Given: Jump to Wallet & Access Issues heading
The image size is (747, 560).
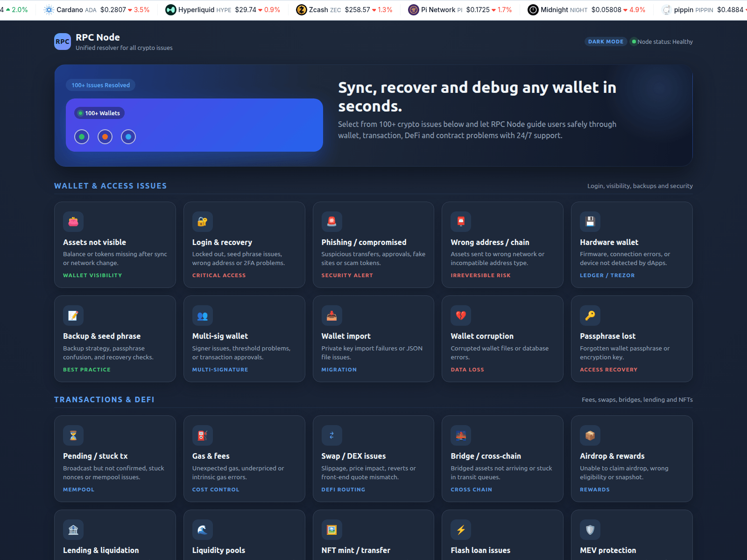Looking at the screenshot, I should coord(110,186).
